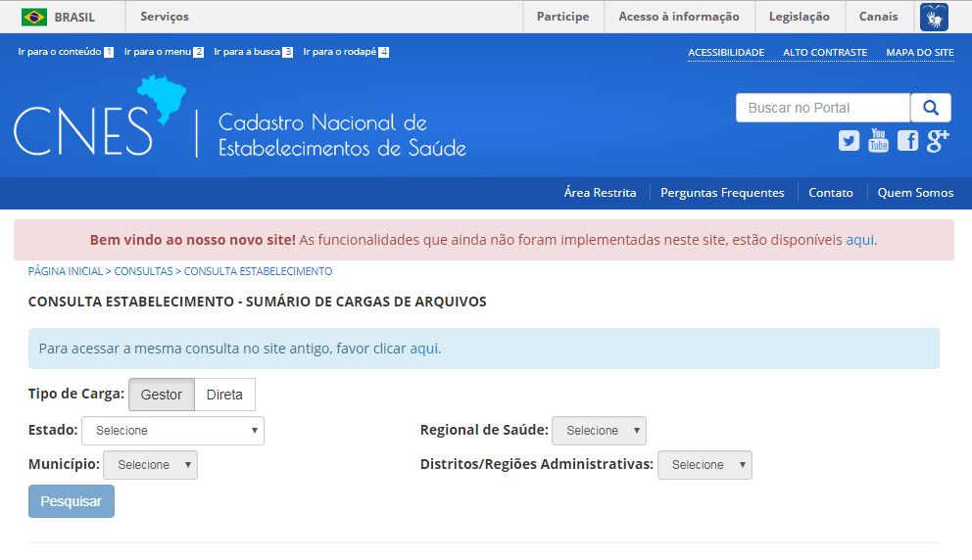The width and height of the screenshot is (972, 560).
Task: Open the Estado dropdown
Action: point(172,431)
